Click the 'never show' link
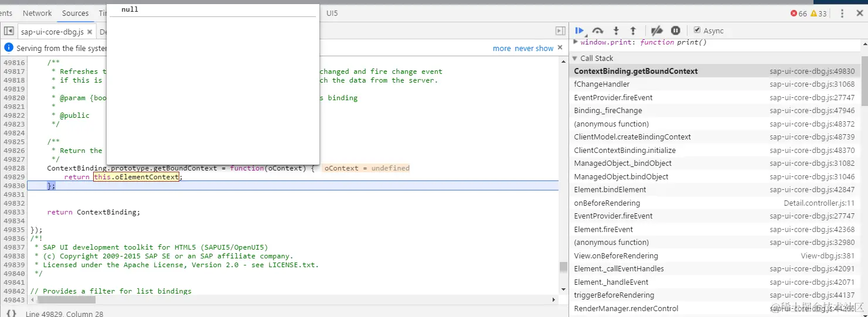 point(534,48)
